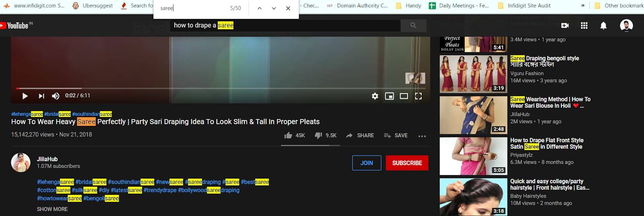Click the video end-card thumbnail overlay
The image size is (644, 216).
[x=415, y=78]
